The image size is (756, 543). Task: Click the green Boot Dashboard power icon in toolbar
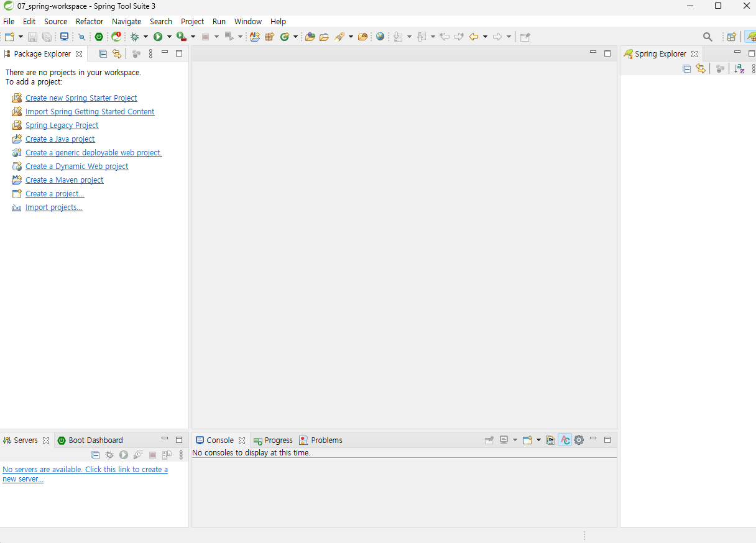[99, 37]
